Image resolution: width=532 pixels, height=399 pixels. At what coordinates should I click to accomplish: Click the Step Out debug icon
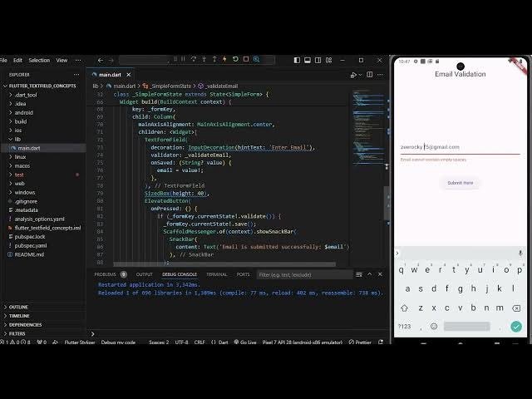(x=214, y=59)
